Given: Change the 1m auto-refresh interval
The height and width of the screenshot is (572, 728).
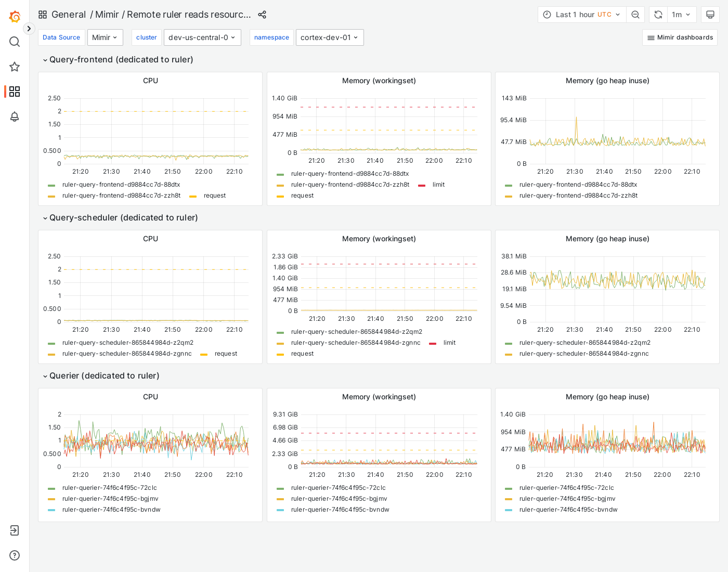Looking at the screenshot, I should (682, 15).
